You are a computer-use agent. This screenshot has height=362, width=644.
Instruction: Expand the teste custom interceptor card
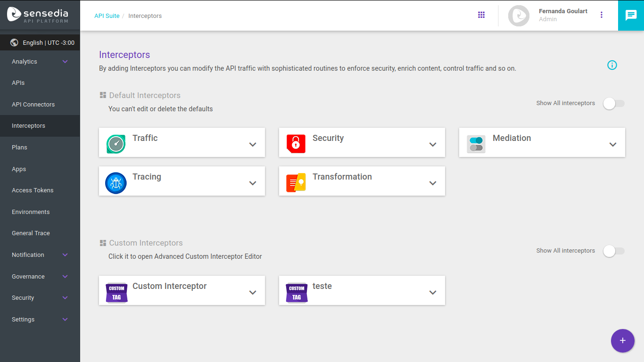pos(433,293)
